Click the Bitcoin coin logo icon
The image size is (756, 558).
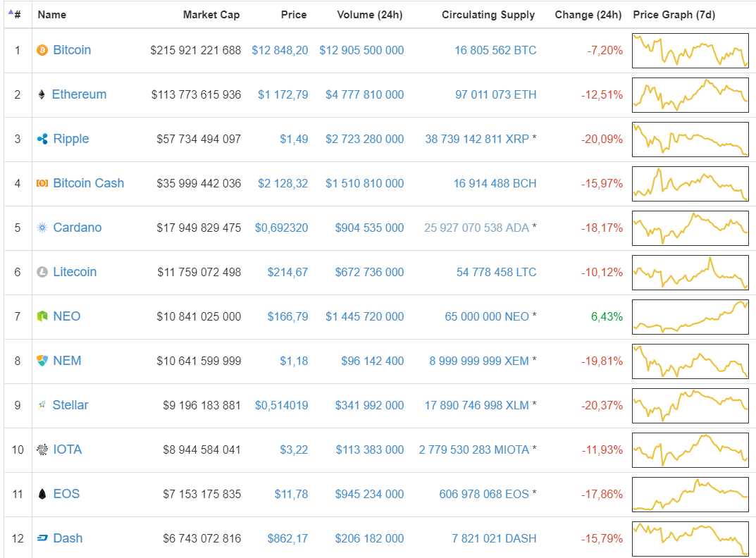click(42, 50)
